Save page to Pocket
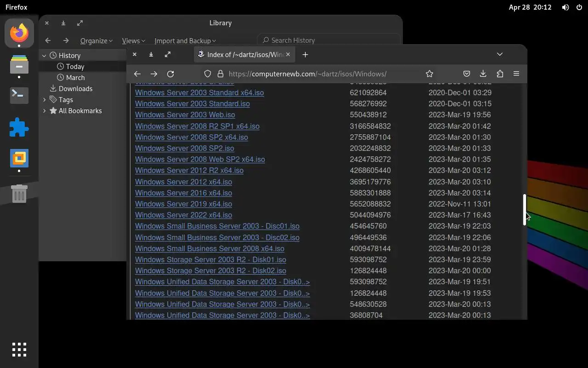The width and height of the screenshot is (588, 368). coord(466,74)
